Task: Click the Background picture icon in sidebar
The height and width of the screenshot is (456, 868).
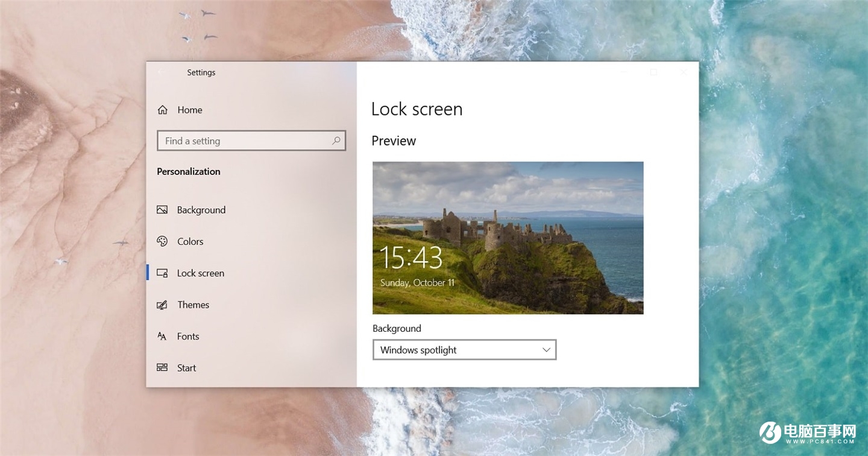Action: pyautogui.click(x=162, y=209)
